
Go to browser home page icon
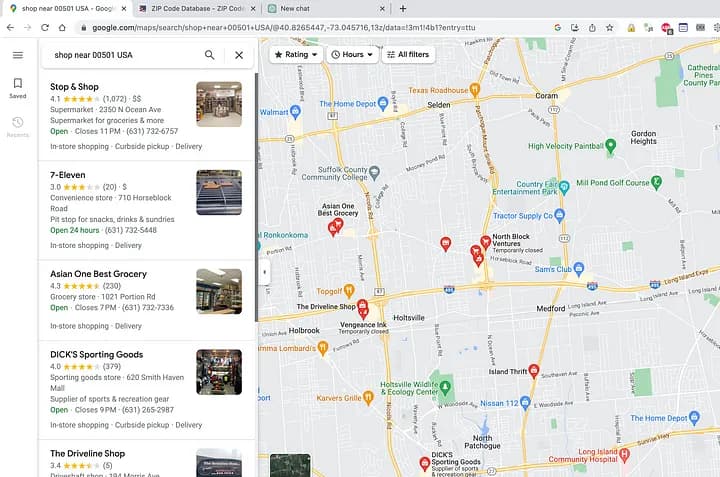tap(62, 28)
